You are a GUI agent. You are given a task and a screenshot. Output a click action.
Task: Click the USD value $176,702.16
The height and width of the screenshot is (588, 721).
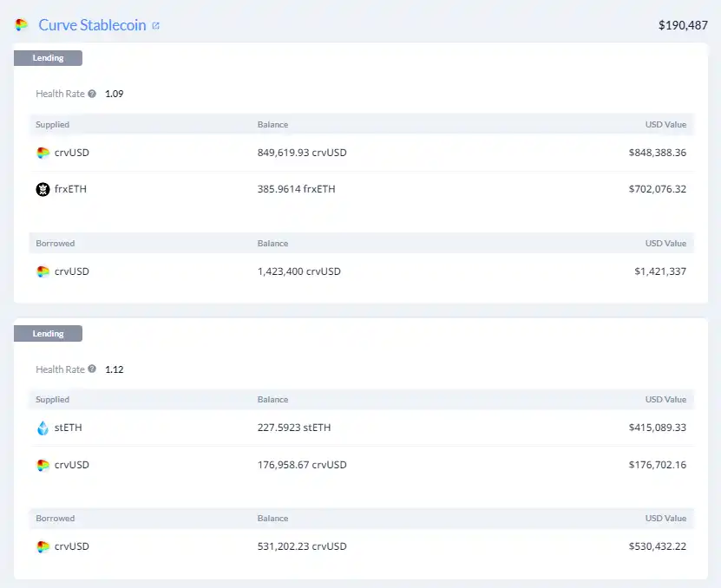tap(657, 465)
